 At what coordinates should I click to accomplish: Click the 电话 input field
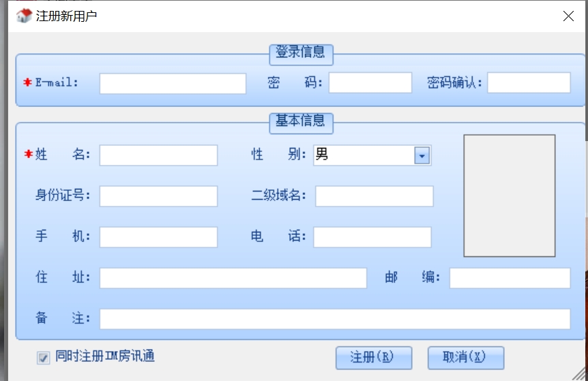(372, 237)
